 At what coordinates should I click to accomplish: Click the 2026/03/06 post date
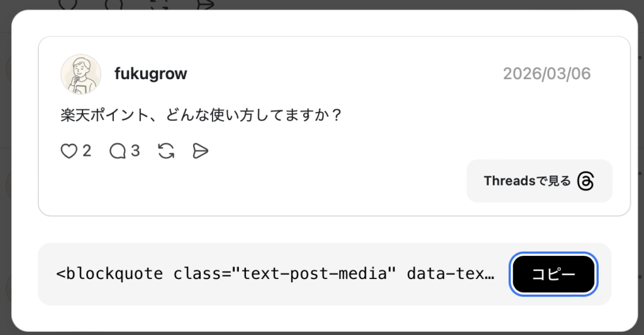coord(547,74)
